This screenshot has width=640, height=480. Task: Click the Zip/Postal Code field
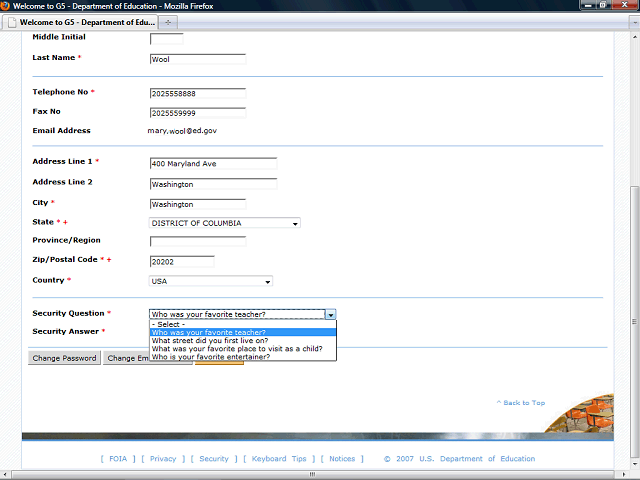[x=182, y=262]
